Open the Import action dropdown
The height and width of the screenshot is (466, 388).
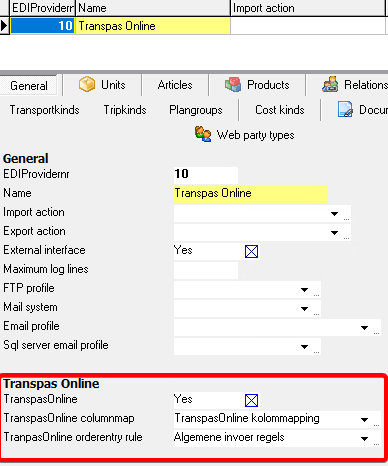click(334, 214)
